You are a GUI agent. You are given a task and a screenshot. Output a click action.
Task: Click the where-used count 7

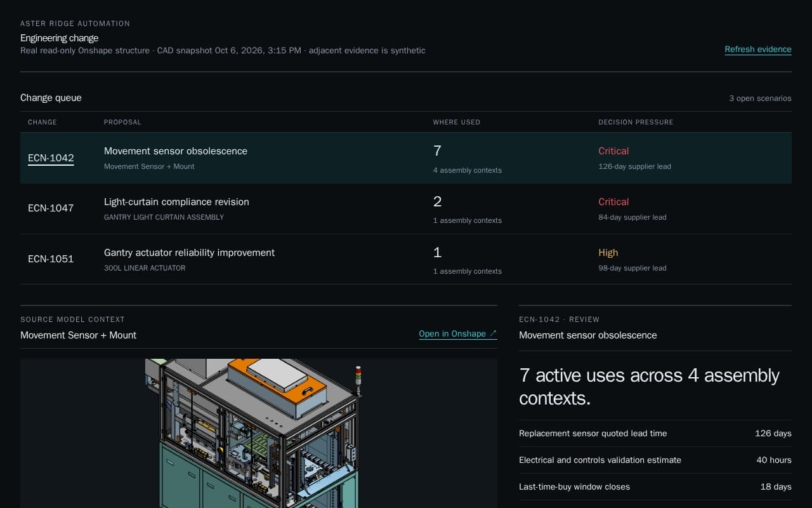[437, 151]
